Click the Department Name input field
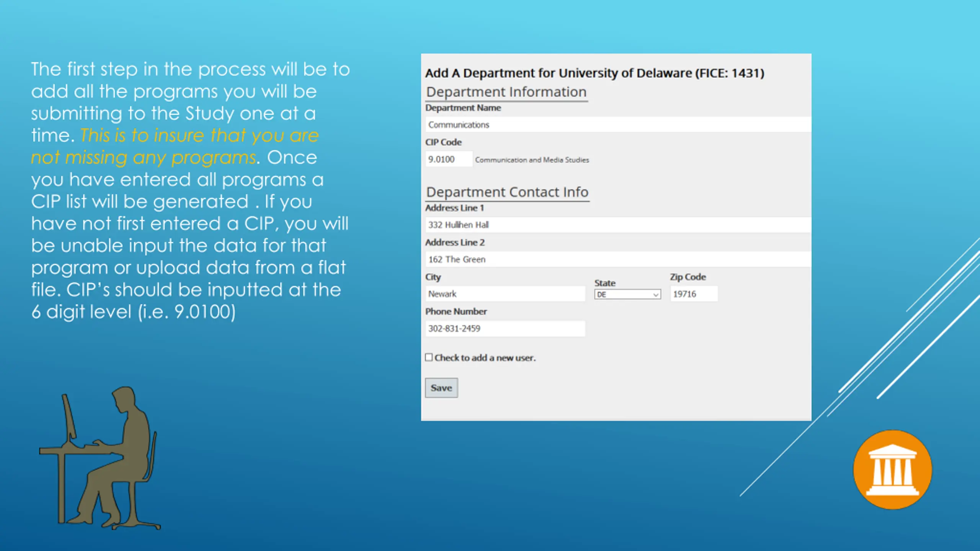 tap(618, 125)
